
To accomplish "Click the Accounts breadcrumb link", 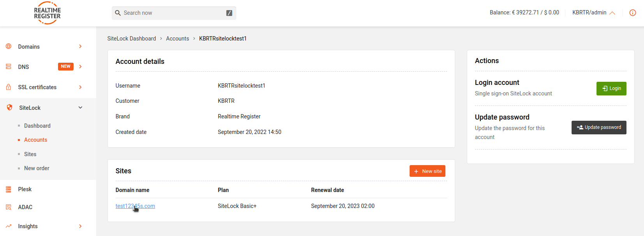I will pos(178,39).
